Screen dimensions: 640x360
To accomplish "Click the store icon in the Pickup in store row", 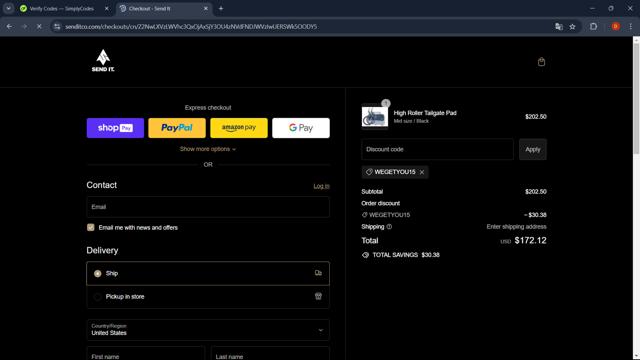I will point(318,296).
